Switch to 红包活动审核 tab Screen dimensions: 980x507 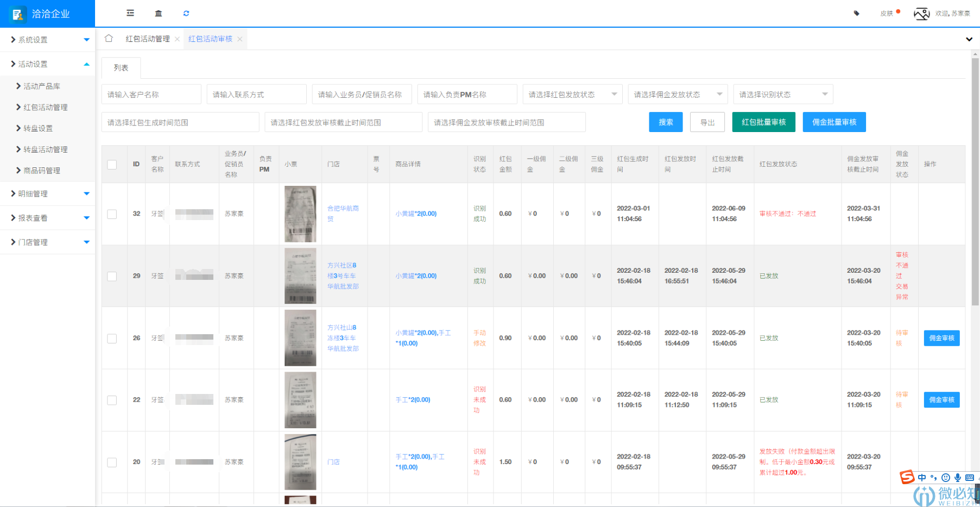click(210, 39)
